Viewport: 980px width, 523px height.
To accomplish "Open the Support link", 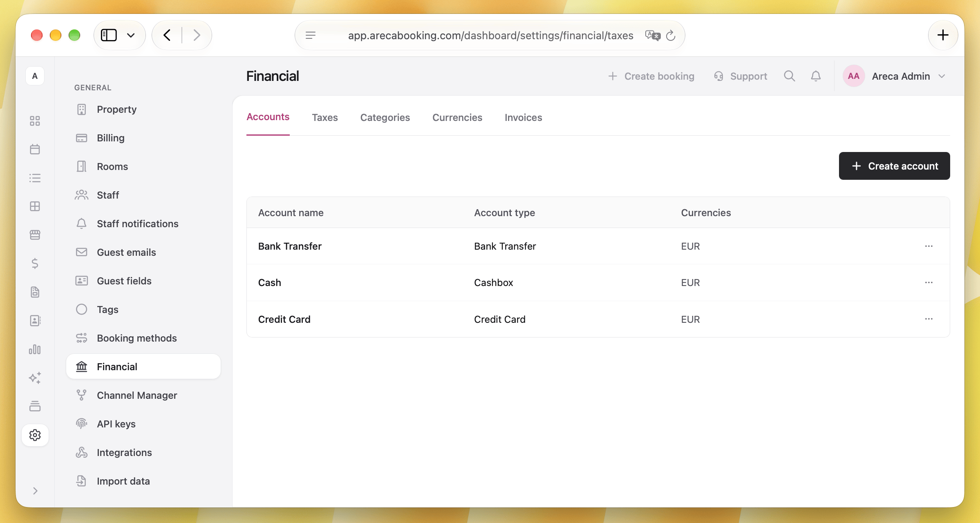I will pos(741,76).
